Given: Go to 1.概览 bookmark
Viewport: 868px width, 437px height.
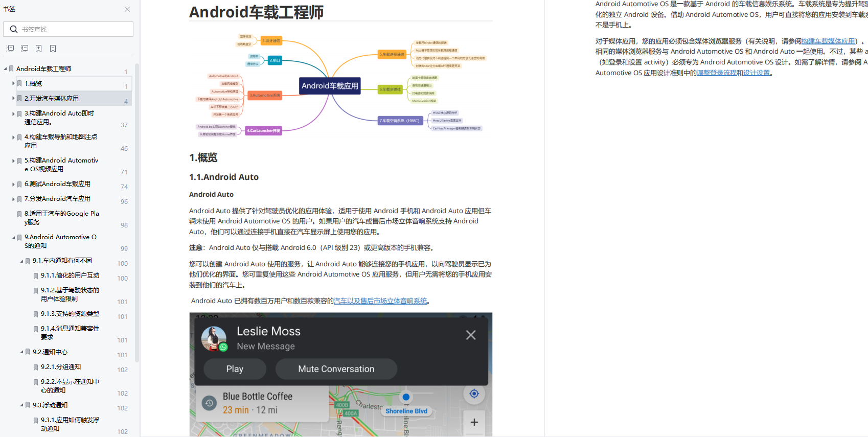Looking at the screenshot, I should coord(33,83).
